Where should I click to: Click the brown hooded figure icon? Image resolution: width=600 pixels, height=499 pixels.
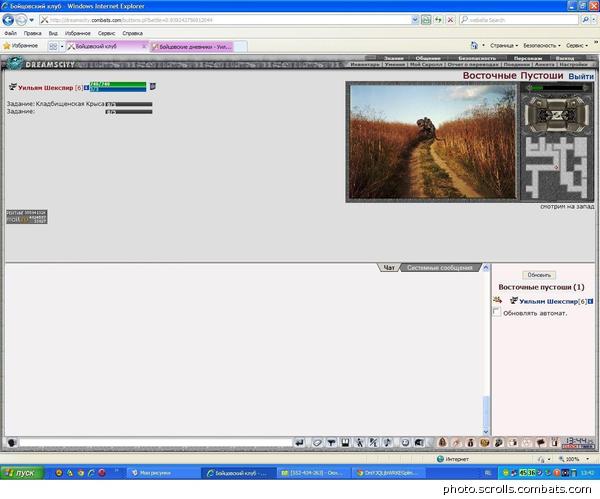coord(442,443)
